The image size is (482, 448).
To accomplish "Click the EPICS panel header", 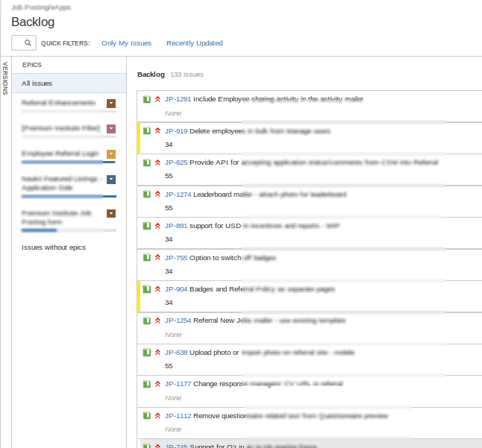I will [x=32, y=65].
